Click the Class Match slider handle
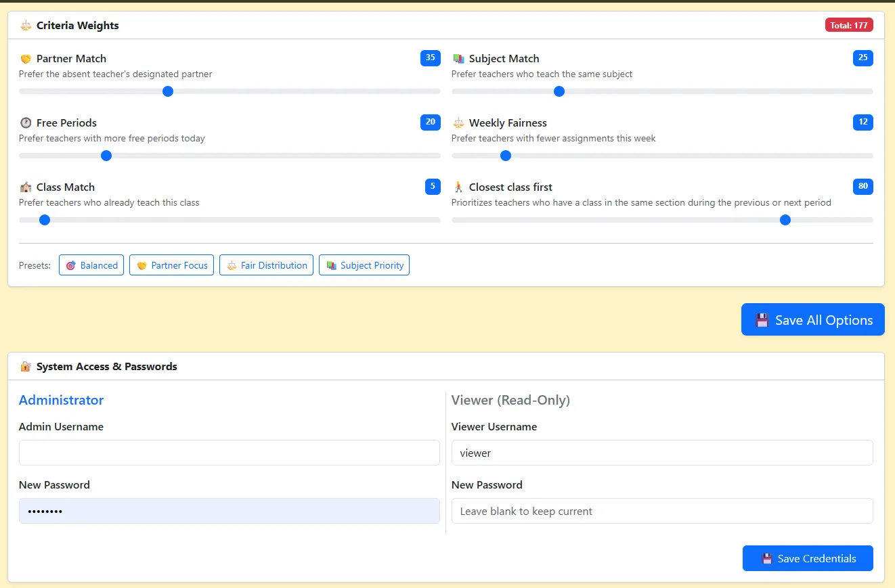This screenshot has height=588, width=895. click(x=45, y=220)
